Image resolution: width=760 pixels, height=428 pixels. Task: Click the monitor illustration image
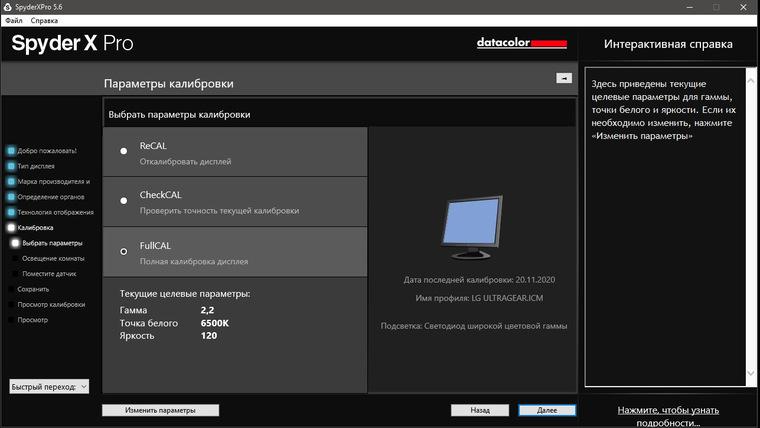tap(472, 228)
